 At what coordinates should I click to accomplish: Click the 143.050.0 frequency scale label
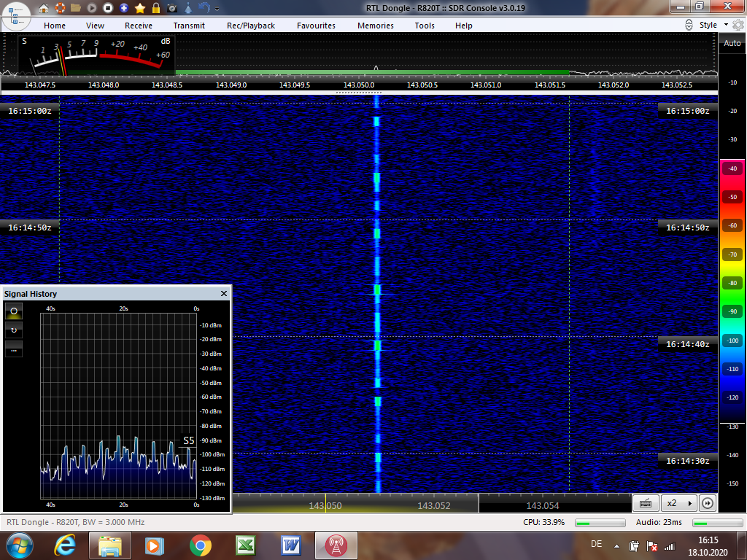coord(359,85)
